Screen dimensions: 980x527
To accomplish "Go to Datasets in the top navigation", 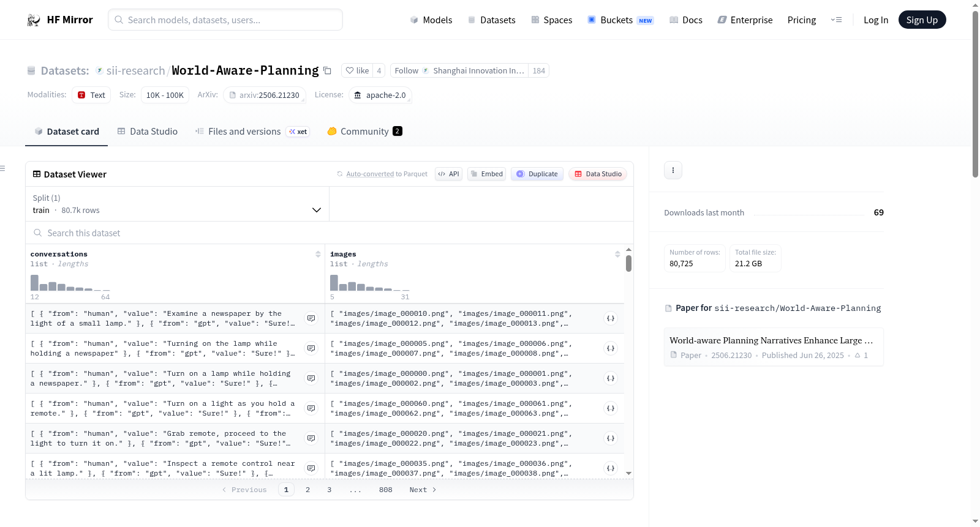I will 491,20.
